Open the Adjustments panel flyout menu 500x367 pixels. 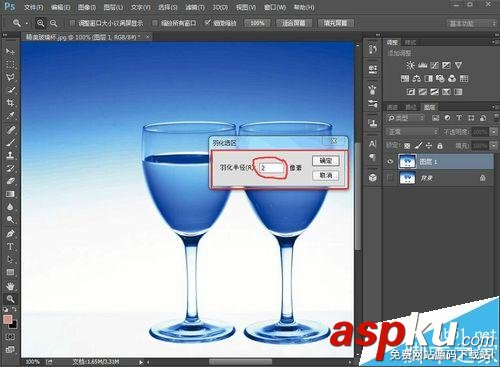(494, 42)
